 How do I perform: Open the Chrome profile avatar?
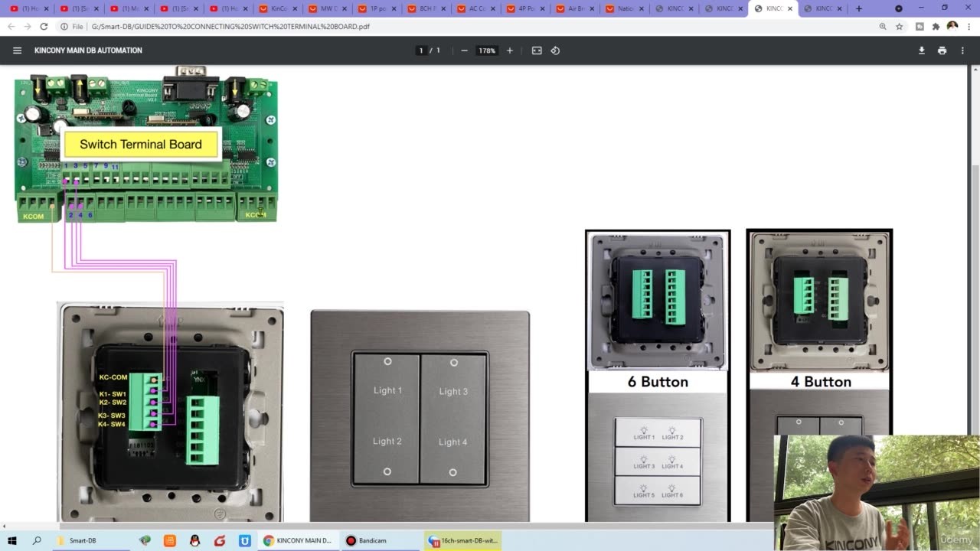(x=952, y=26)
